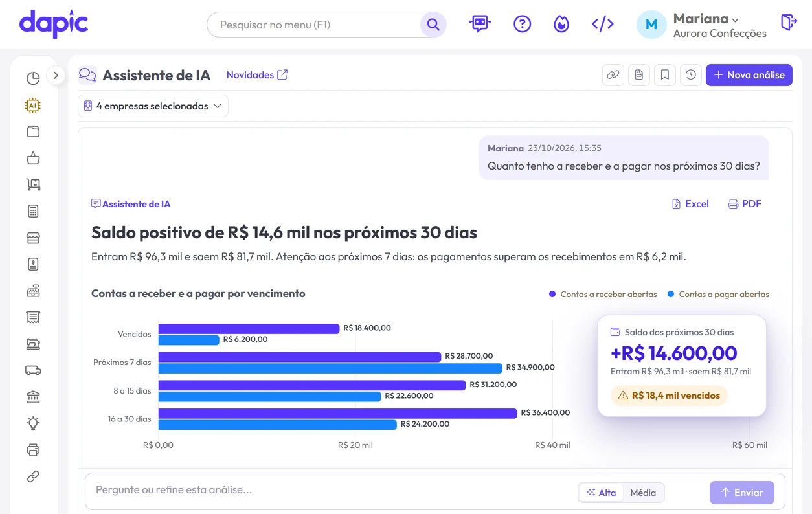The image size is (812, 514).
Task: Open the sewing machine production sidebar icon
Action: (x=33, y=344)
